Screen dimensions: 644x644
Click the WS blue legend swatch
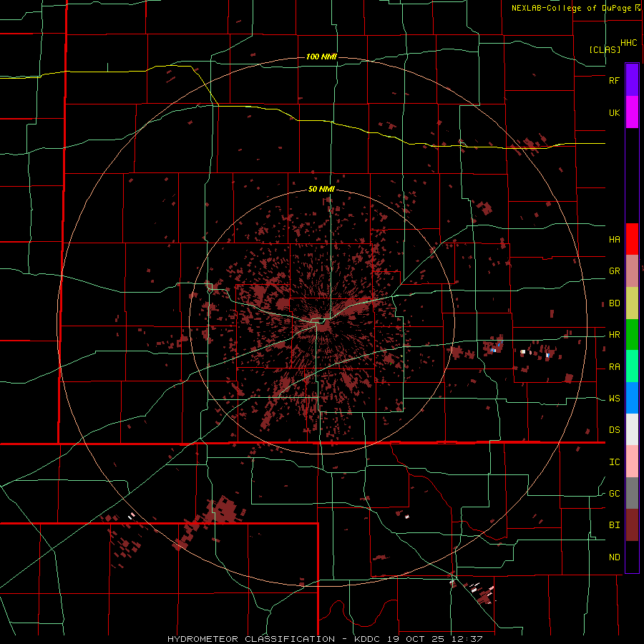[632, 398]
